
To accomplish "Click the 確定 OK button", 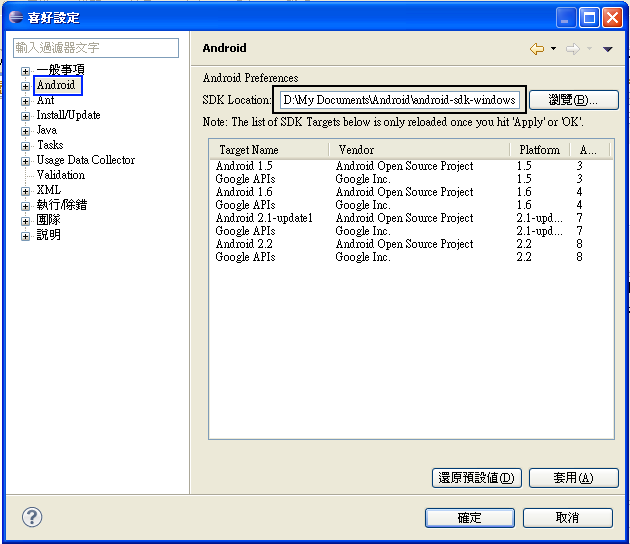I will tap(470, 517).
